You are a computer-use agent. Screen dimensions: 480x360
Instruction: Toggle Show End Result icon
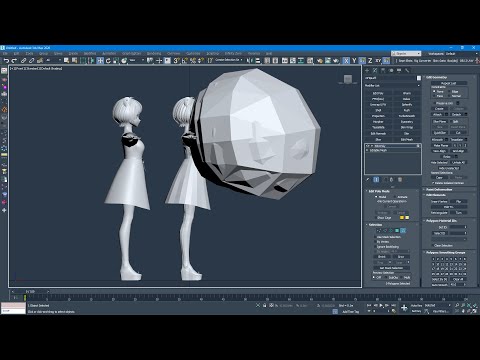click(x=376, y=179)
